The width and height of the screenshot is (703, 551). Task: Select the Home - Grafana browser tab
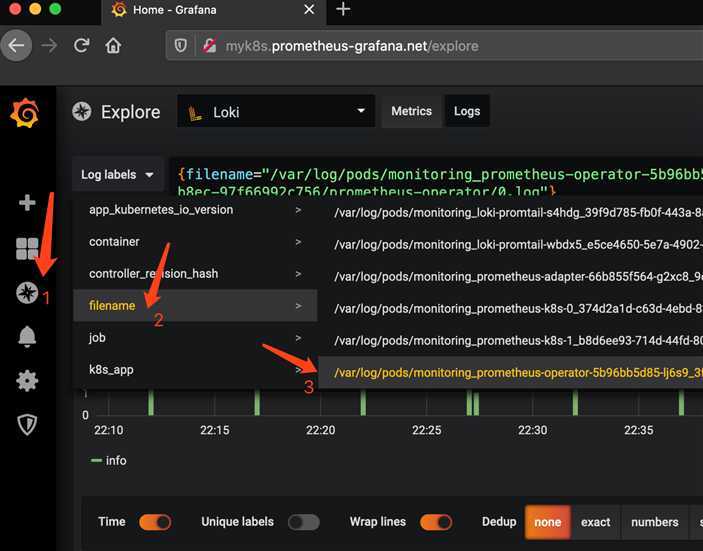pos(213,10)
